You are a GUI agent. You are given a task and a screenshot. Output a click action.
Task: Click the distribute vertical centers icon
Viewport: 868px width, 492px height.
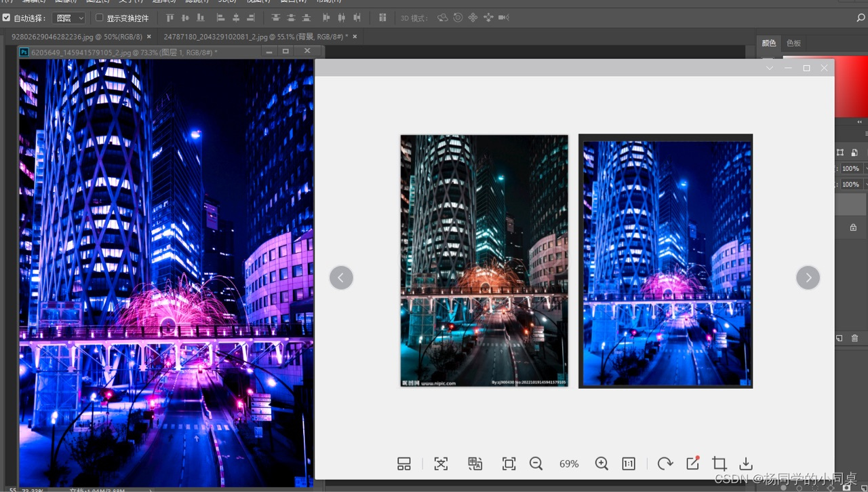click(x=291, y=18)
